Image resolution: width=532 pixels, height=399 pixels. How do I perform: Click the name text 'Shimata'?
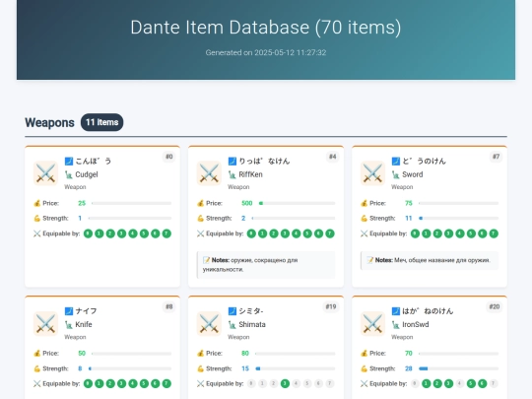[252, 324]
